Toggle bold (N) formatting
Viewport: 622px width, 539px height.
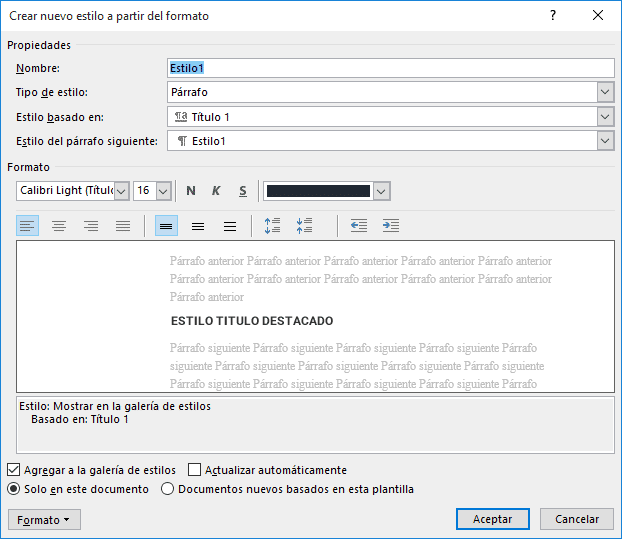191,191
